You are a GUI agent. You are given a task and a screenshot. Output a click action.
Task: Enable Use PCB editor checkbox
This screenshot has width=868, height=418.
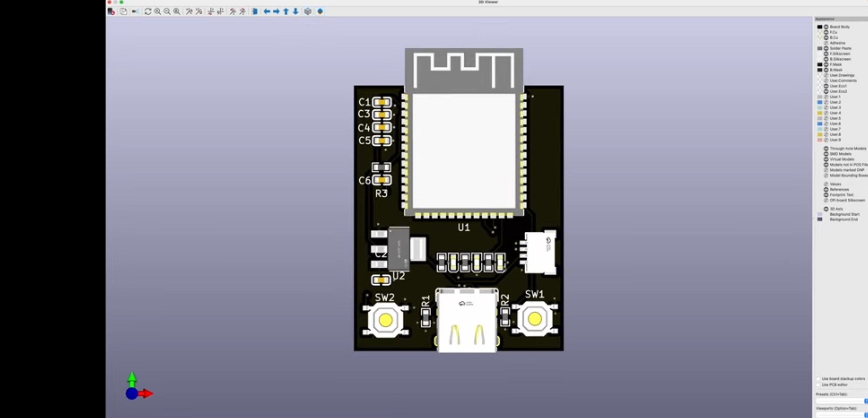click(818, 385)
